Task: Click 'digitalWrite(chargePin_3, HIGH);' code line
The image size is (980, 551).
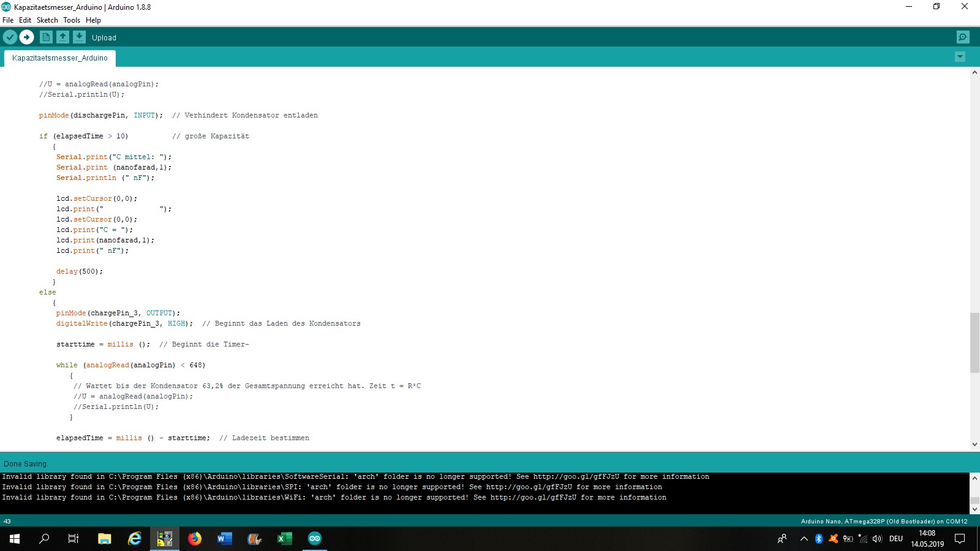Action: [x=125, y=323]
